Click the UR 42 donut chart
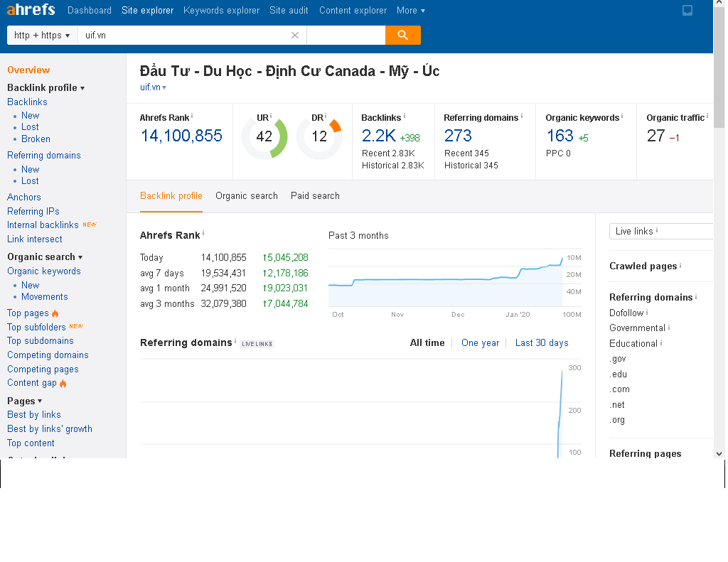 (264, 136)
